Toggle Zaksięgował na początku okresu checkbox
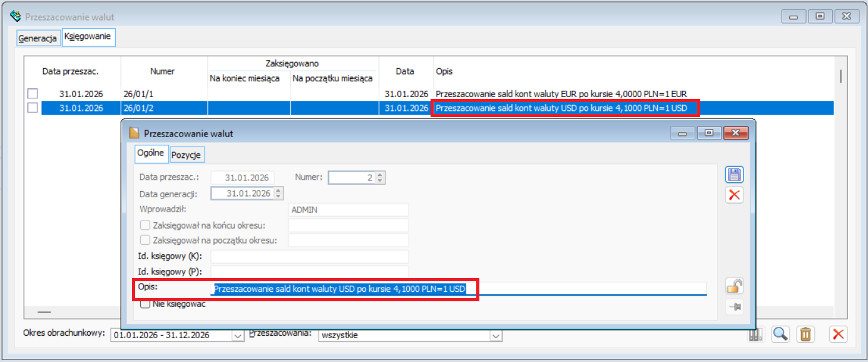Viewport: 868px width, 362px height. coord(145,240)
